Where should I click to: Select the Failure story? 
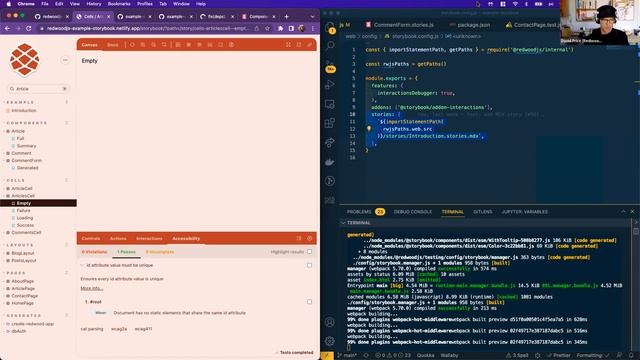[23, 211]
